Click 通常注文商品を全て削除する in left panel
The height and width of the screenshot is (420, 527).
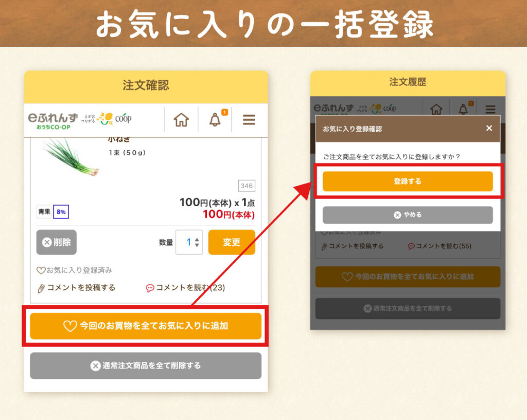coord(146,366)
